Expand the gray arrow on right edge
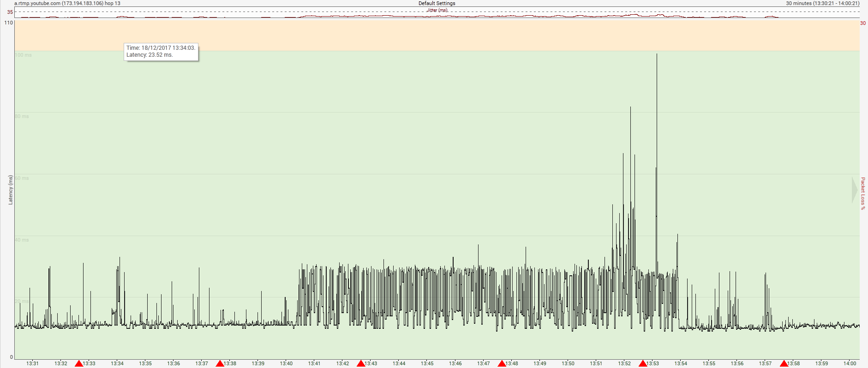 855,190
